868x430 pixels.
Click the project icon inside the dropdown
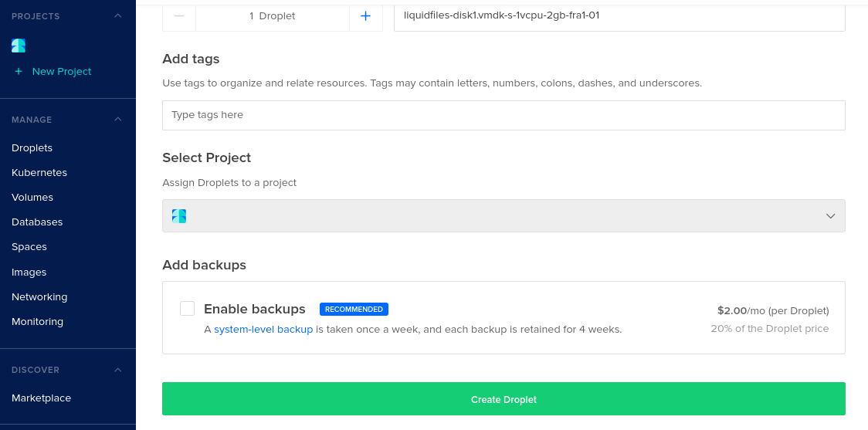click(179, 216)
